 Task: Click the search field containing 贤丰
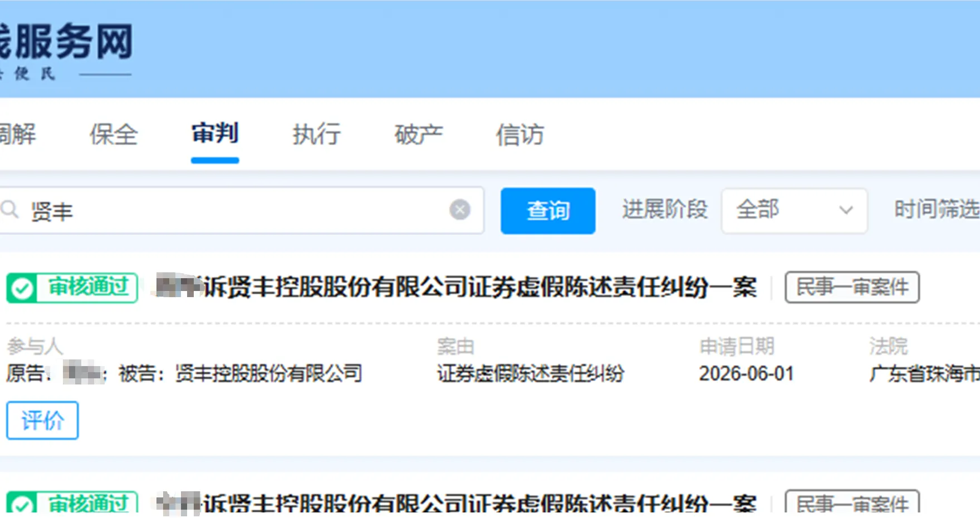pos(241,210)
